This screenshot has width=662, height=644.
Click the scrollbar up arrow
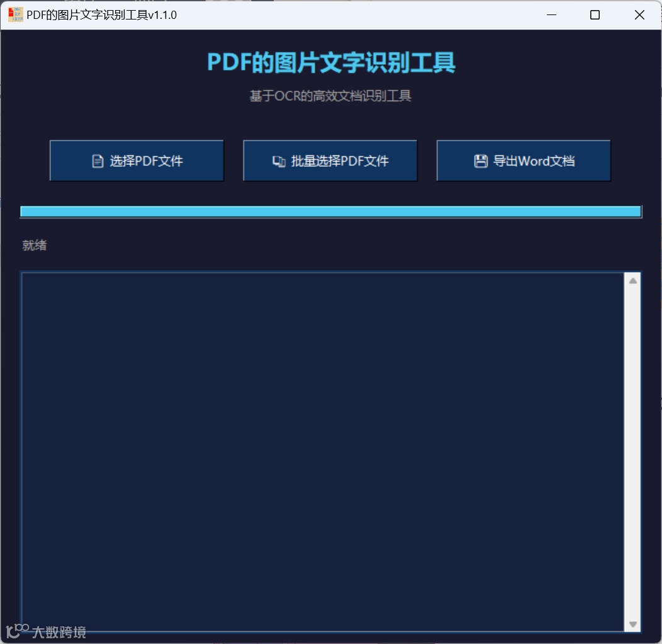pyautogui.click(x=634, y=280)
